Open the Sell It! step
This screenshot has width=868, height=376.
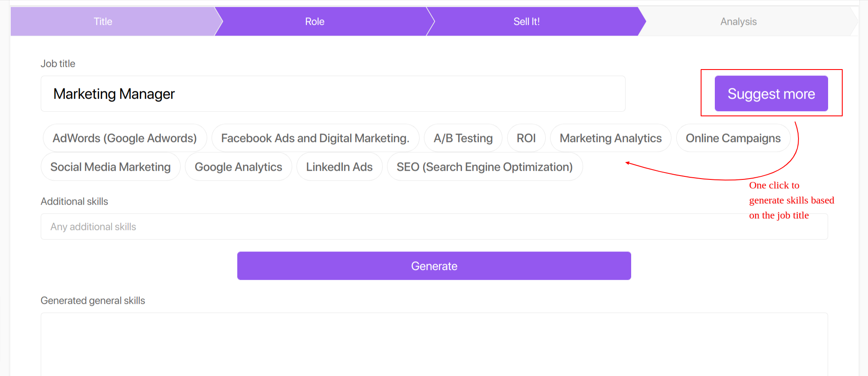click(x=526, y=21)
